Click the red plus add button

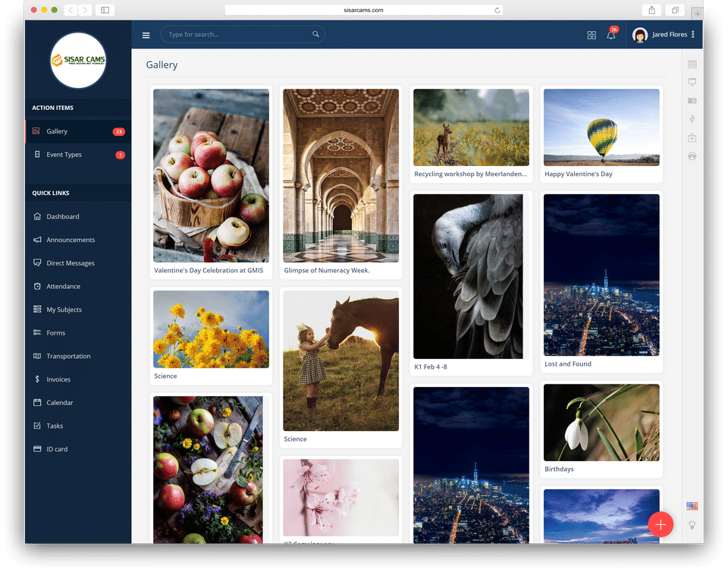[x=661, y=524]
